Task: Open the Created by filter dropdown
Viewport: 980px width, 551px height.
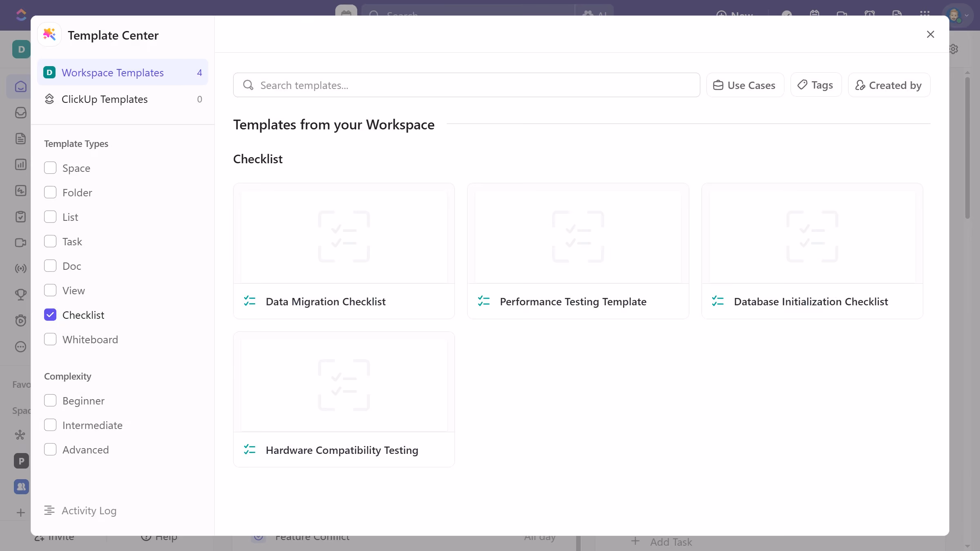Action: click(x=889, y=85)
